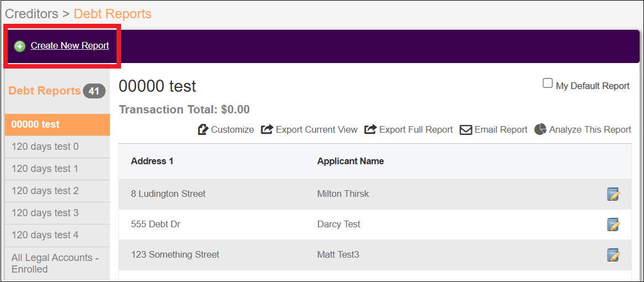
Task: Click the Debt Reports sidebar heading
Action: 44,91
